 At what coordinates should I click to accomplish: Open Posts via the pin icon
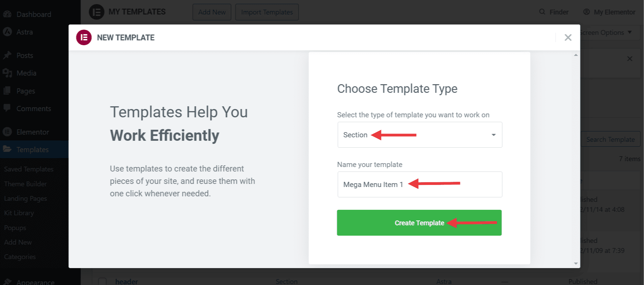[7, 55]
